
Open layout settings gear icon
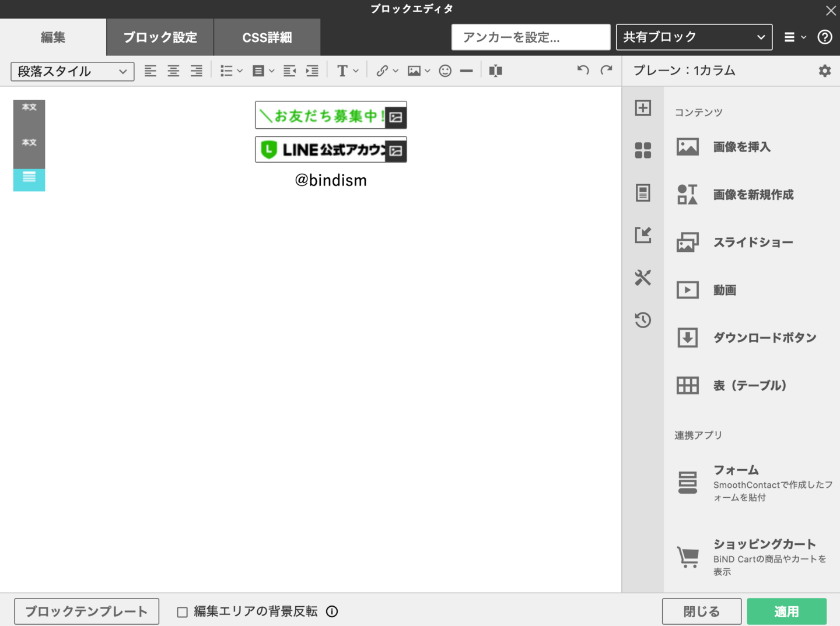coord(825,71)
